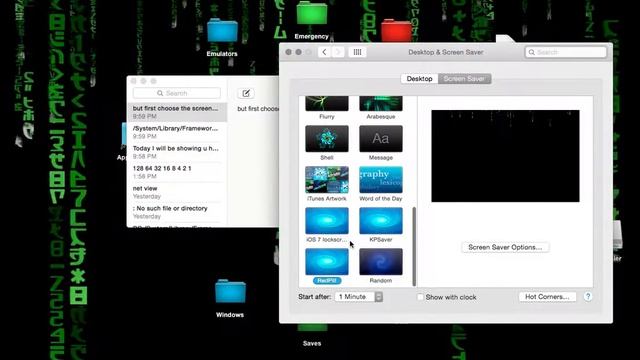The height and width of the screenshot is (360, 640).
Task: Select the Flurry screen saver thumbnail
Action: [327, 104]
